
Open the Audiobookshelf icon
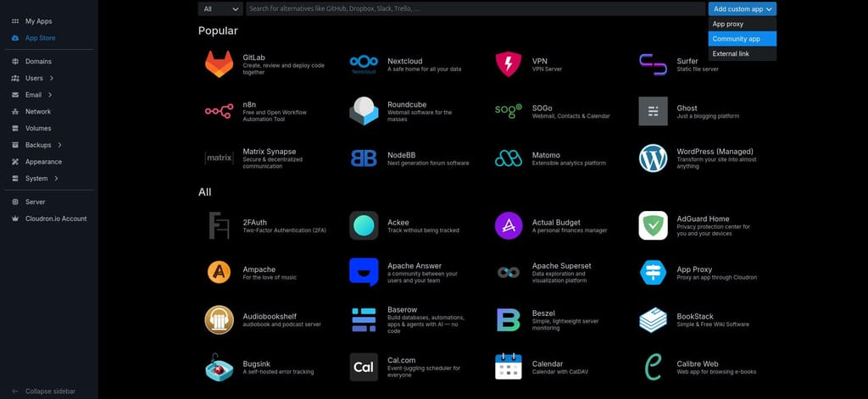pos(220,320)
